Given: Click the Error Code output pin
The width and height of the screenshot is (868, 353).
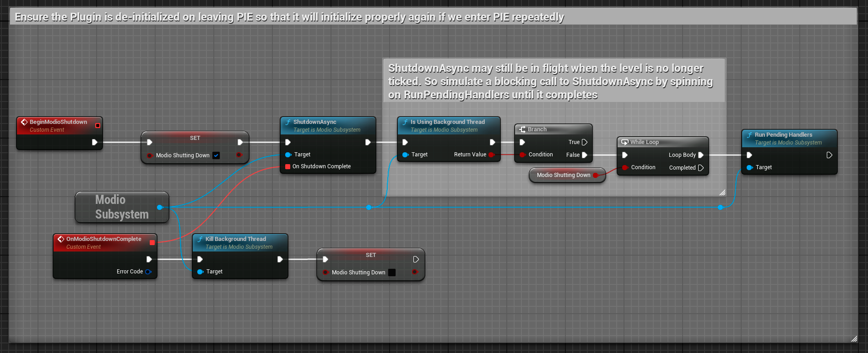Looking at the screenshot, I should pos(148,272).
